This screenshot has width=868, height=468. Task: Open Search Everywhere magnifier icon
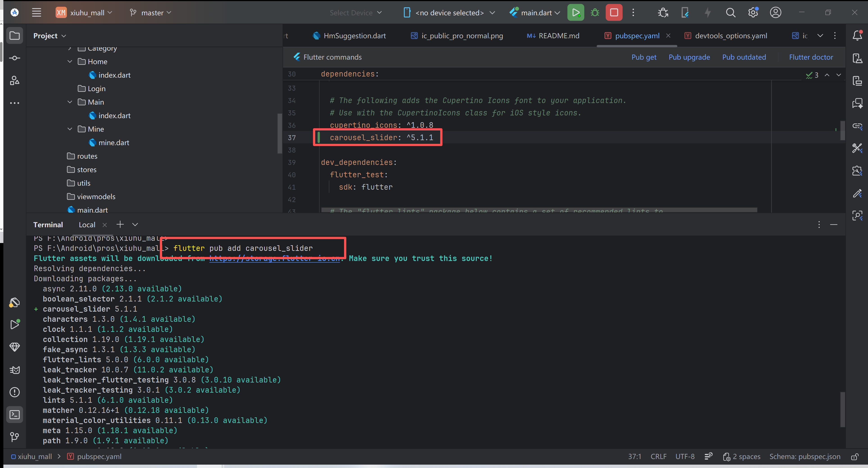(730, 13)
